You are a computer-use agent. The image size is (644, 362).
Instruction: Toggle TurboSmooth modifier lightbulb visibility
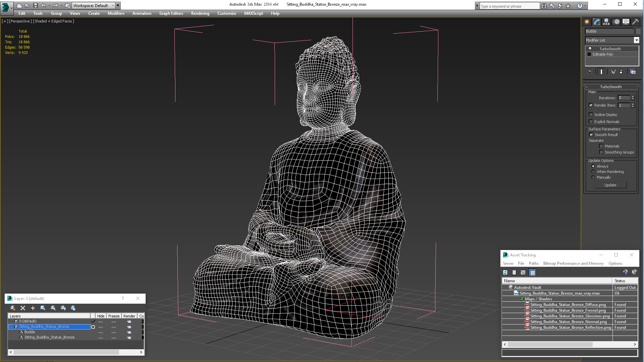pyautogui.click(x=590, y=49)
